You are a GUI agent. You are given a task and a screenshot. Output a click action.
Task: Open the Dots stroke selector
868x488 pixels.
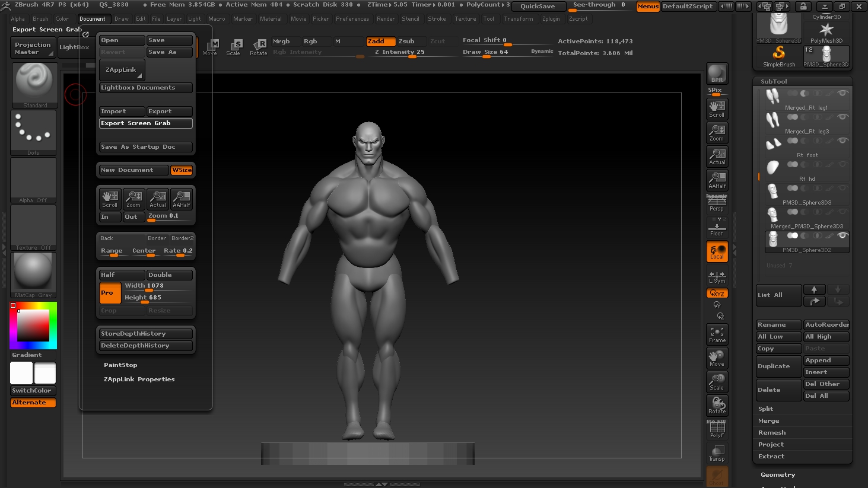point(34,133)
